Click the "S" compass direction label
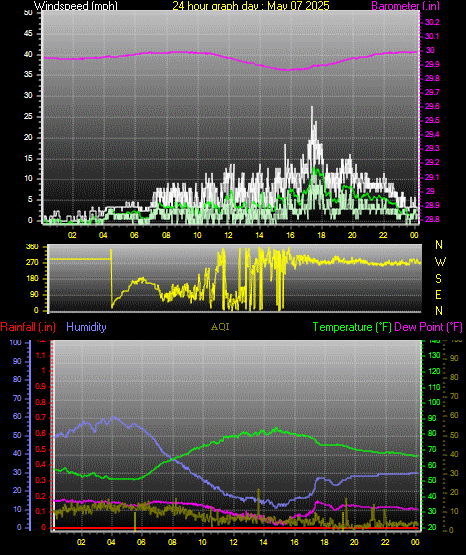Screen dimensions: 466x555 pyautogui.click(x=438, y=279)
